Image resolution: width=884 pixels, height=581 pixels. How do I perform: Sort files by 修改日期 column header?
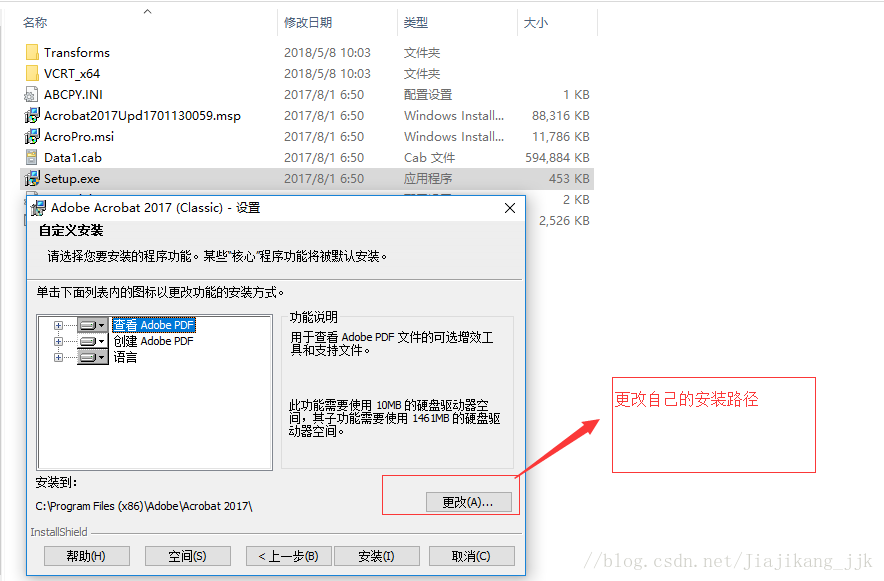point(308,23)
